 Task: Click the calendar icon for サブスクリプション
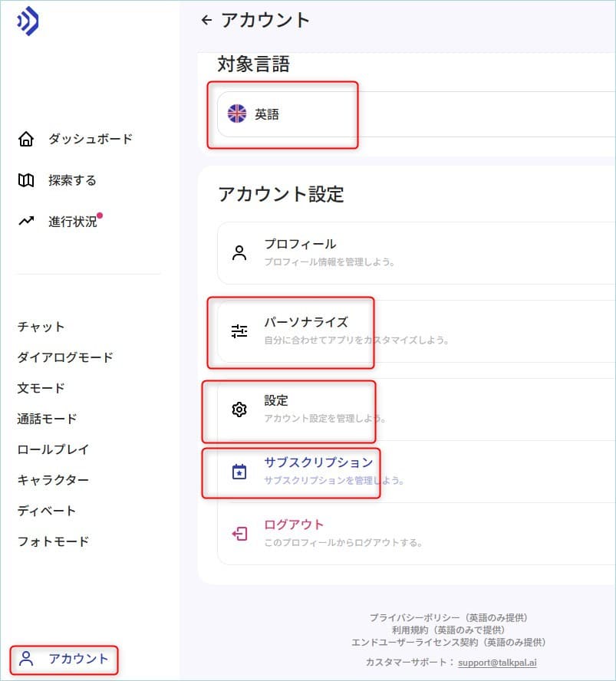[239, 472]
